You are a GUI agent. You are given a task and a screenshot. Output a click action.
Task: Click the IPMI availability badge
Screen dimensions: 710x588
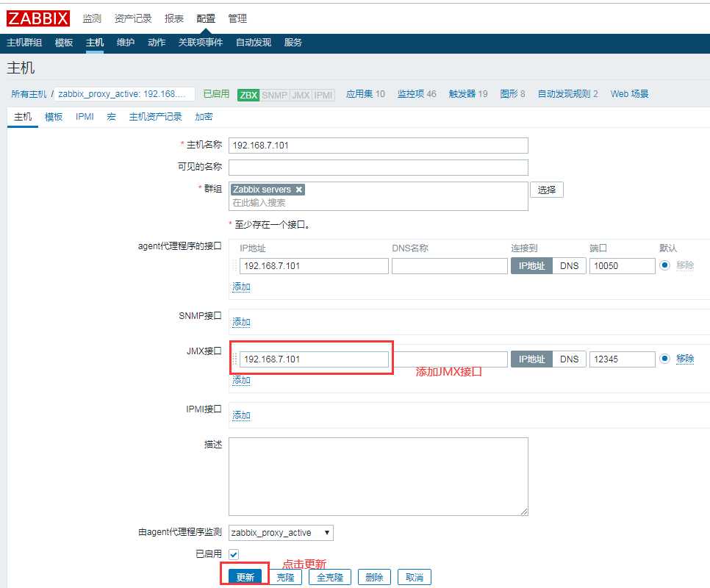tap(323, 95)
